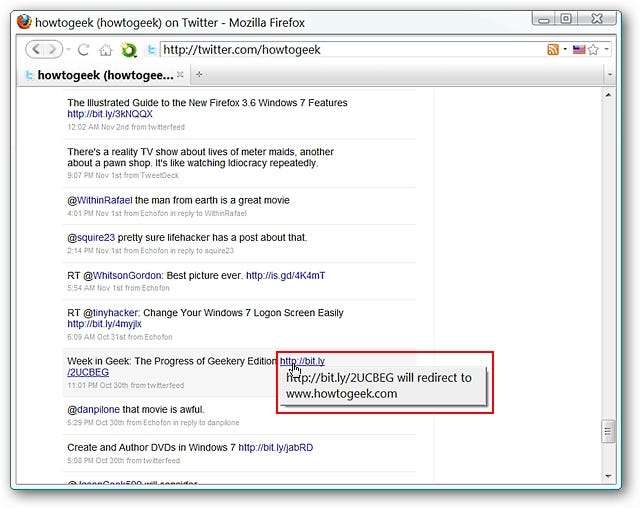This screenshot has width=640, height=508.
Task: Click the '4:01 PM Nov 1st' timestamp
Action: click(95, 213)
